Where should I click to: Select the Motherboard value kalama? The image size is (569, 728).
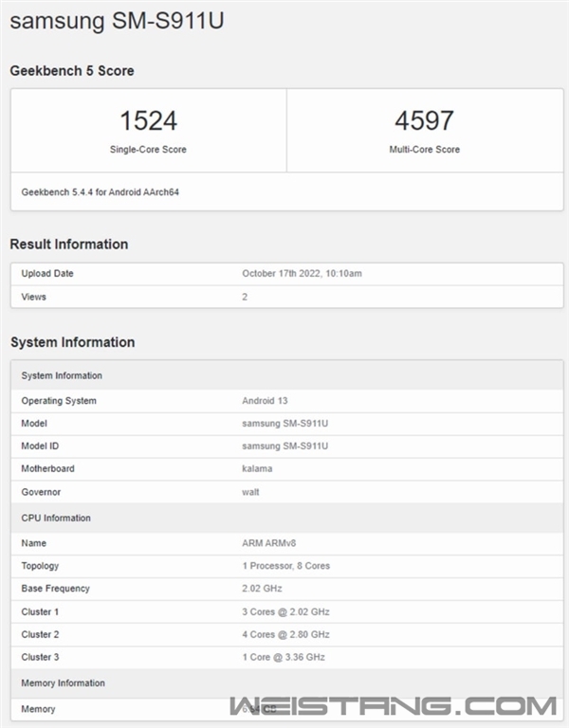pos(256,468)
